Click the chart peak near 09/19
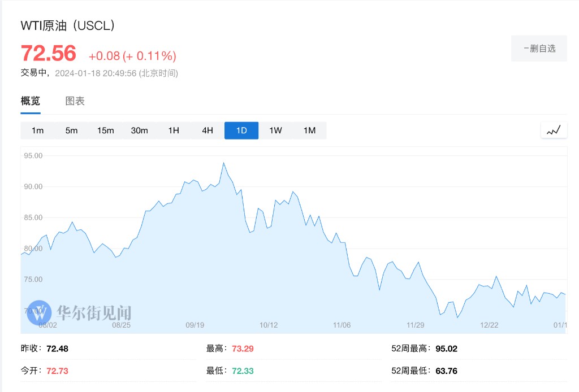 coord(223,163)
